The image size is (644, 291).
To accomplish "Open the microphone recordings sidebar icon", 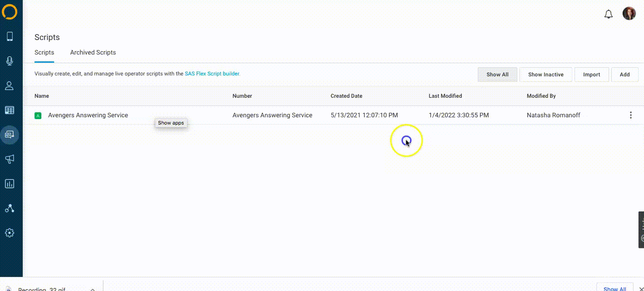I will tap(10, 61).
